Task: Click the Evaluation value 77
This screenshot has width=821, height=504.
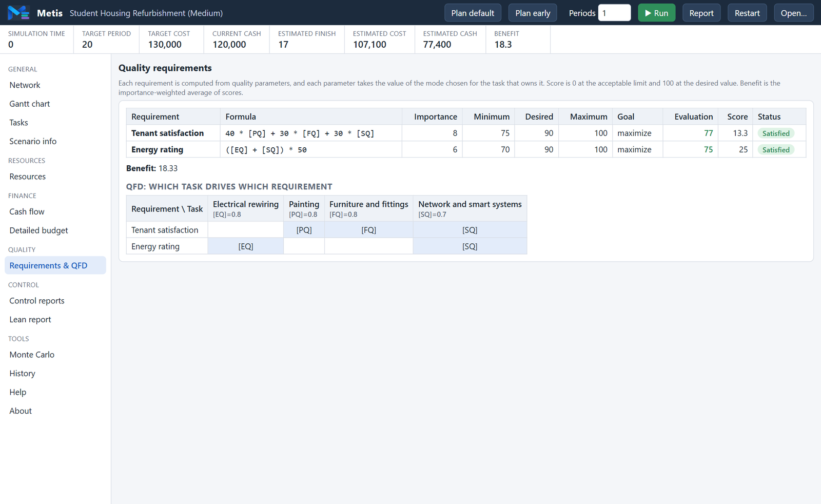Action: [x=708, y=133]
